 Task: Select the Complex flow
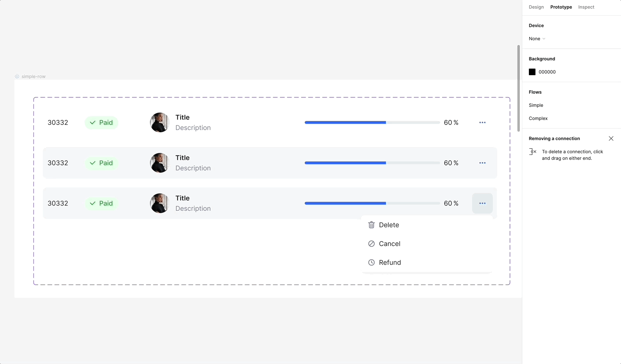(538, 118)
